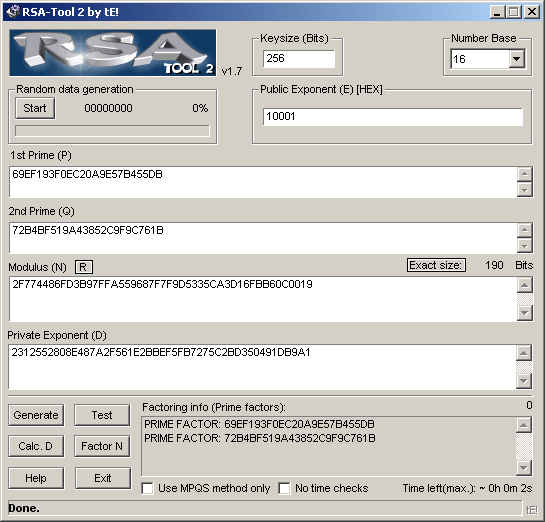This screenshot has width=545, height=522.
Task: Click the Generate button
Action: 36,415
